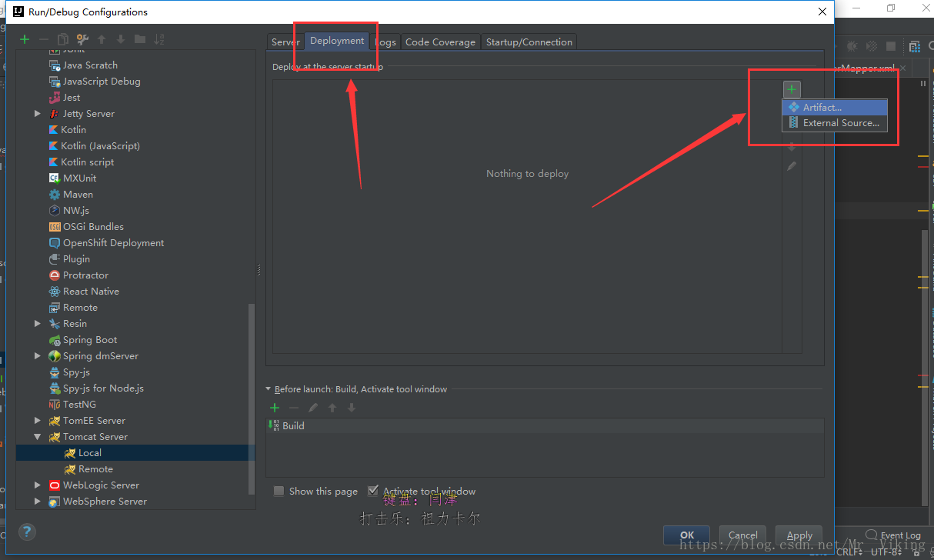Click the OK button
934x560 pixels.
point(687,535)
